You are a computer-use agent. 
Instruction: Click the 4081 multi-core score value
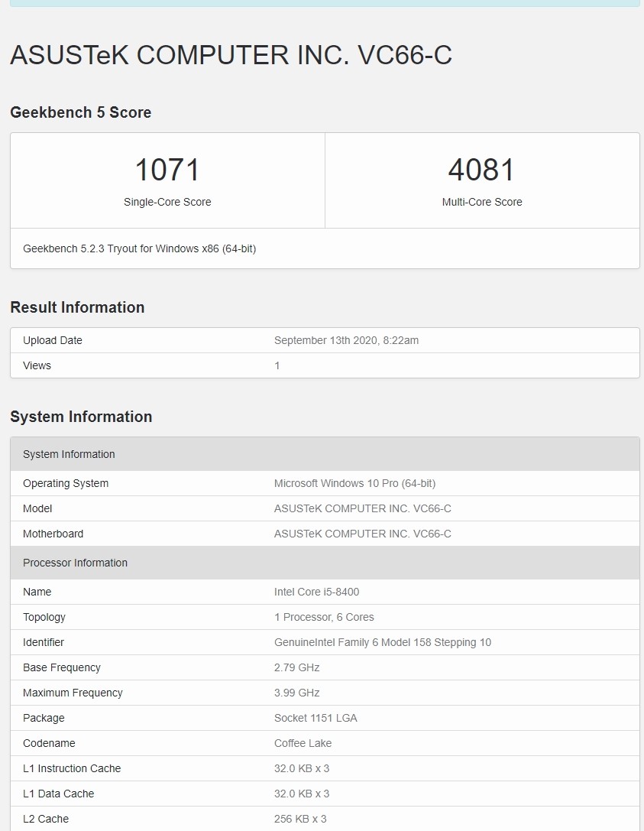click(481, 170)
